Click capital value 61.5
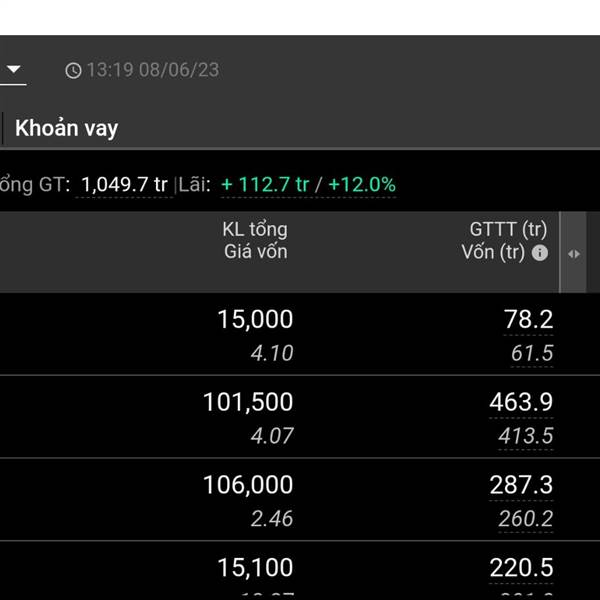 tap(532, 353)
